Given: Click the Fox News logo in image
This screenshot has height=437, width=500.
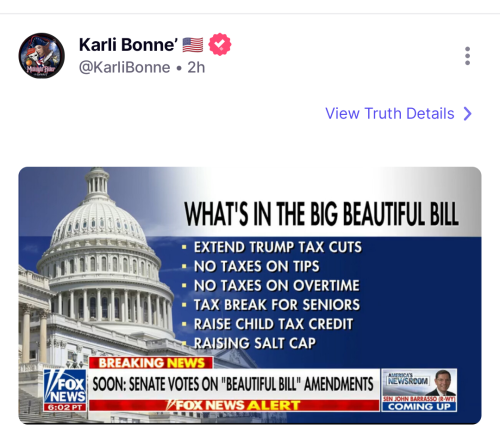Looking at the screenshot, I should pyautogui.click(x=65, y=386).
